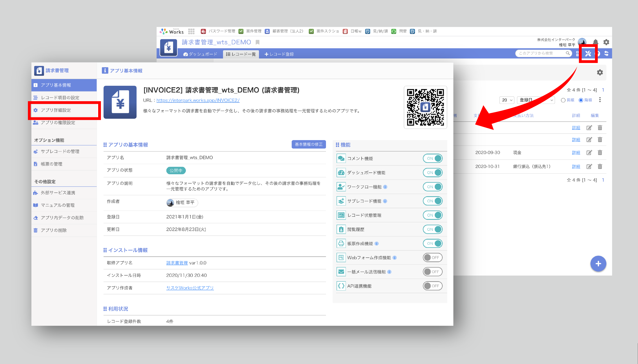Click info icon next to サブレコード機能
Image resolution: width=638 pixels, height=364 pixels.
pos(385,201)
